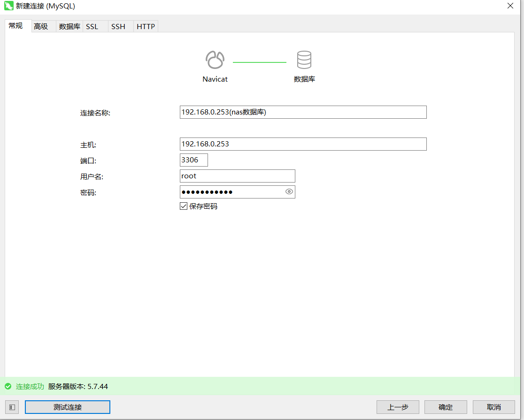Click the 主机 input field
Screen dimensions: 524x420
[x=303, y=144]
